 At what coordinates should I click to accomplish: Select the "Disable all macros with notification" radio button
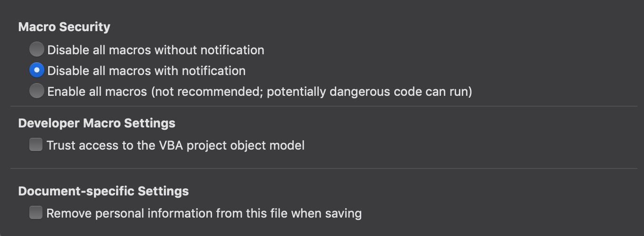36,70
